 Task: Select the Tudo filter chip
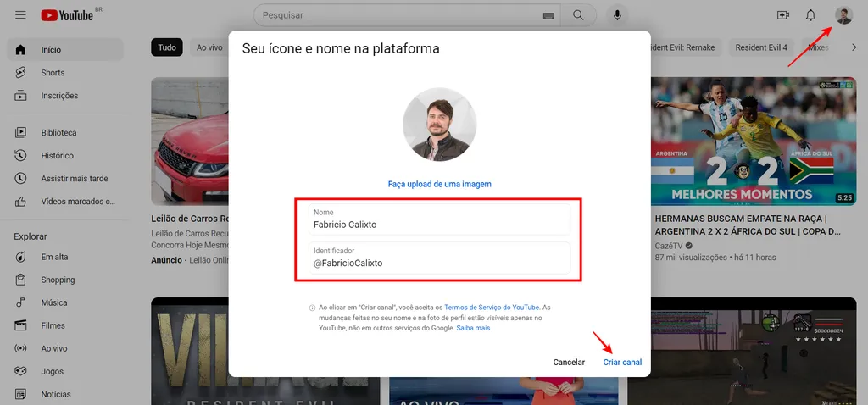coord(167,47)
